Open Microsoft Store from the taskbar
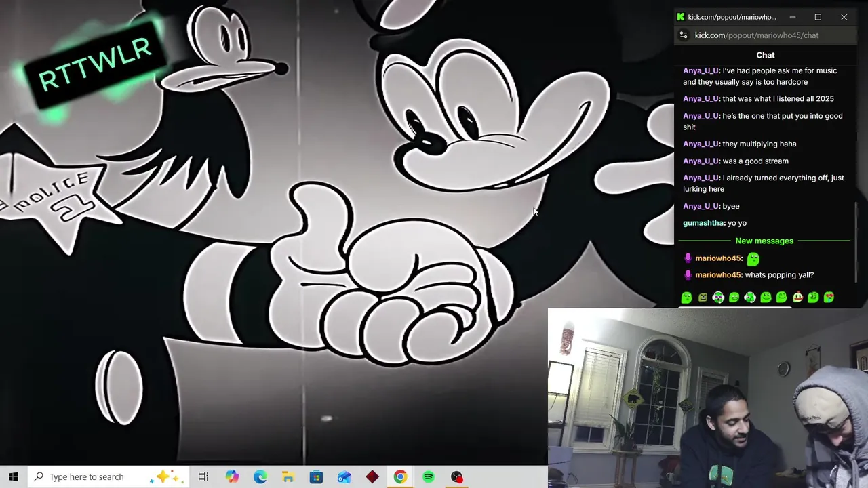This screenshot has width=868, height=488. click(x=316, y=476)
